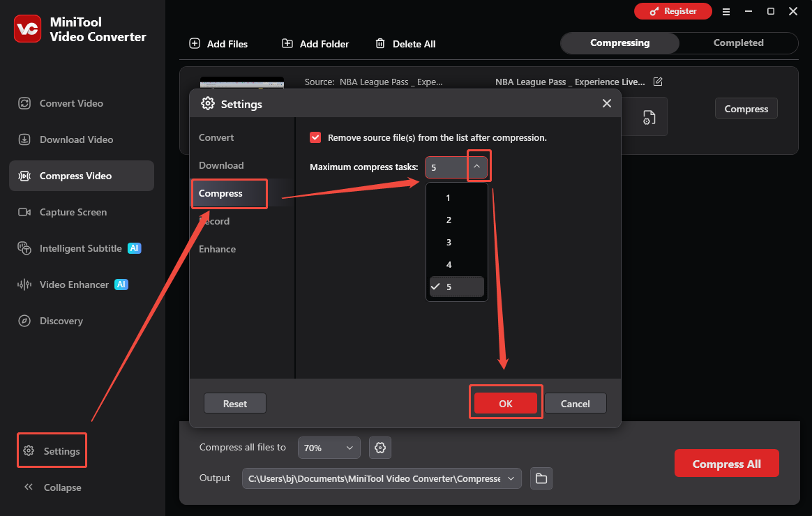Click the Compress All button

(x=727, y=463)
